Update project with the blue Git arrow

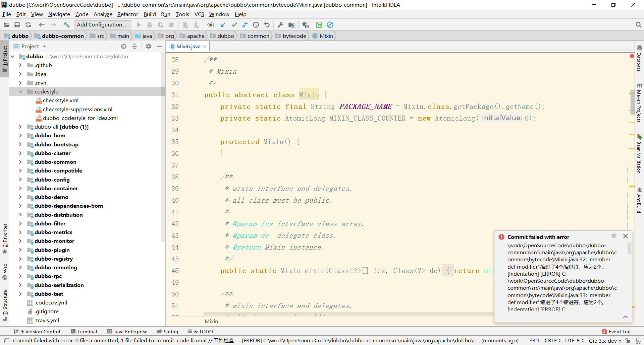(x=223, y=25)
